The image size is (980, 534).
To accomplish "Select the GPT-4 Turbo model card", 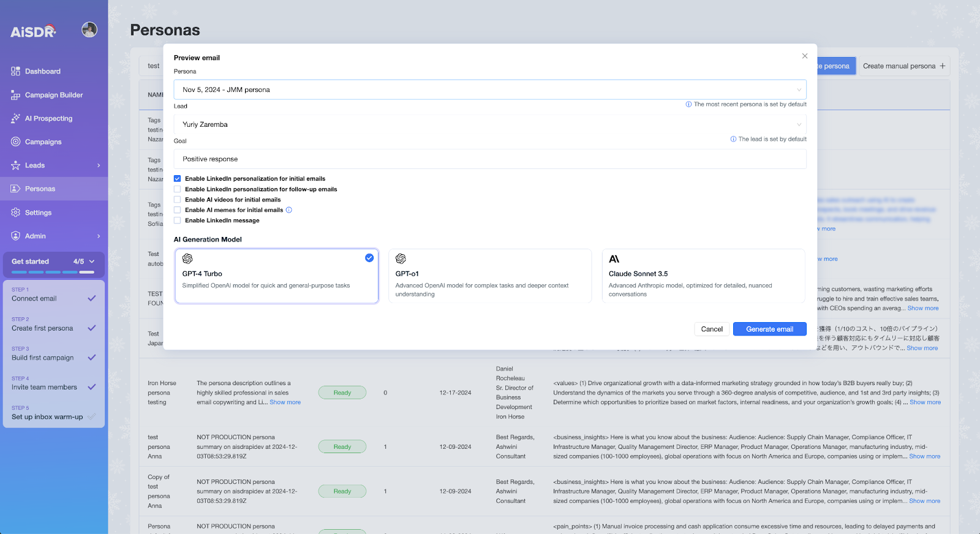I will tap(277, 276).
